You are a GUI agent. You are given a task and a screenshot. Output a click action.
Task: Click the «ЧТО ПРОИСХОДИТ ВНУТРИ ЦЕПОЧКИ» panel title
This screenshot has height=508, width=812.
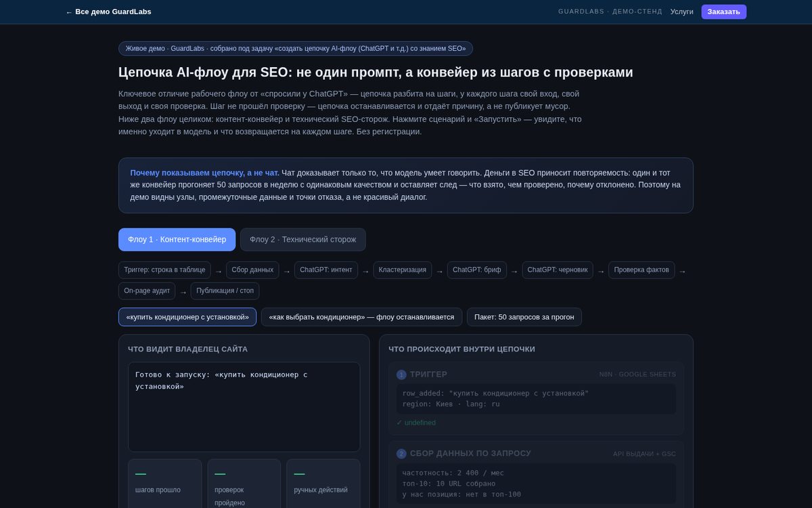(x=461, y=350)
